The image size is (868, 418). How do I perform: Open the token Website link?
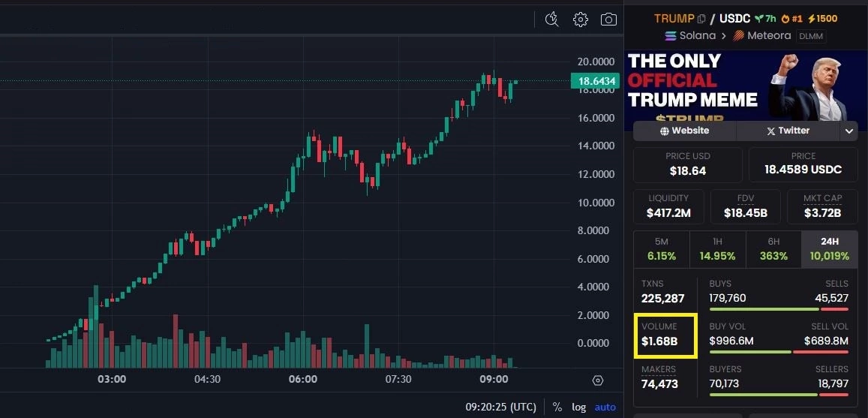[x=684, y=131]
